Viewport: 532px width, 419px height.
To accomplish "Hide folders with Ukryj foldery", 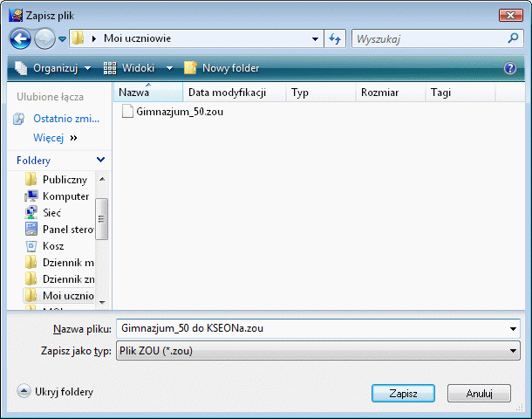I will coord(55,391).
